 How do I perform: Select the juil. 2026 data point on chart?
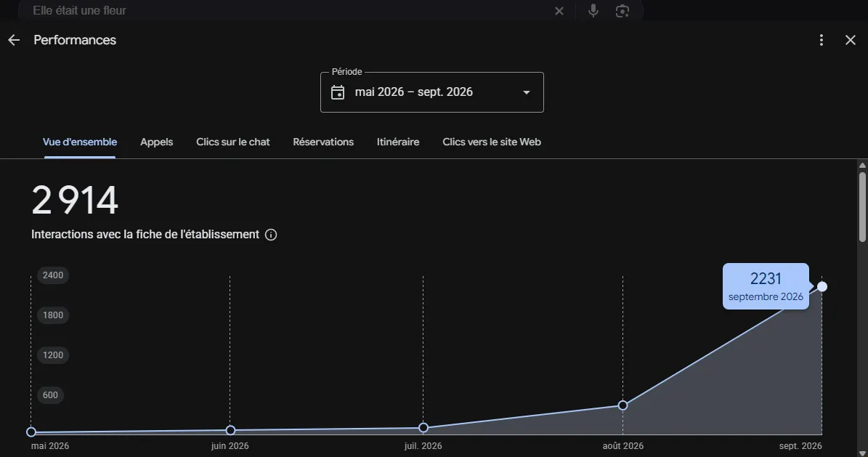423,428
